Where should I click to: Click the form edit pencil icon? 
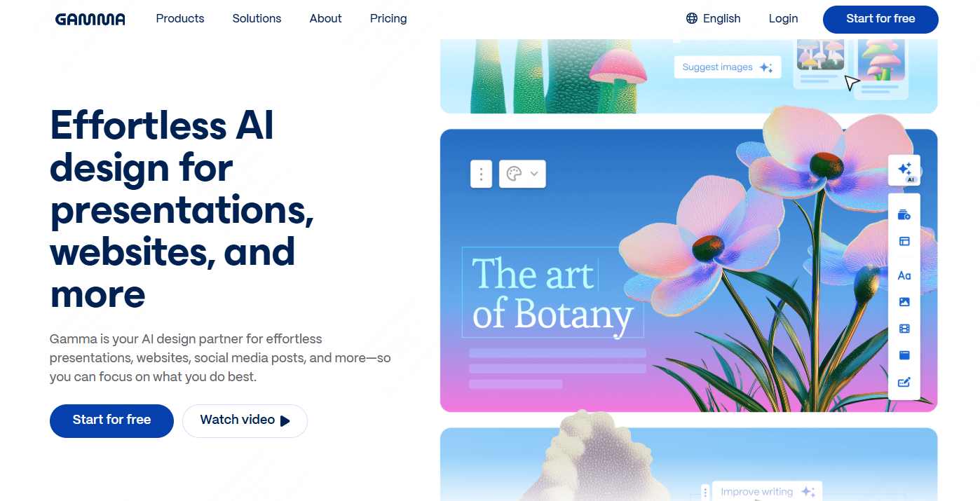pos(904,382)
